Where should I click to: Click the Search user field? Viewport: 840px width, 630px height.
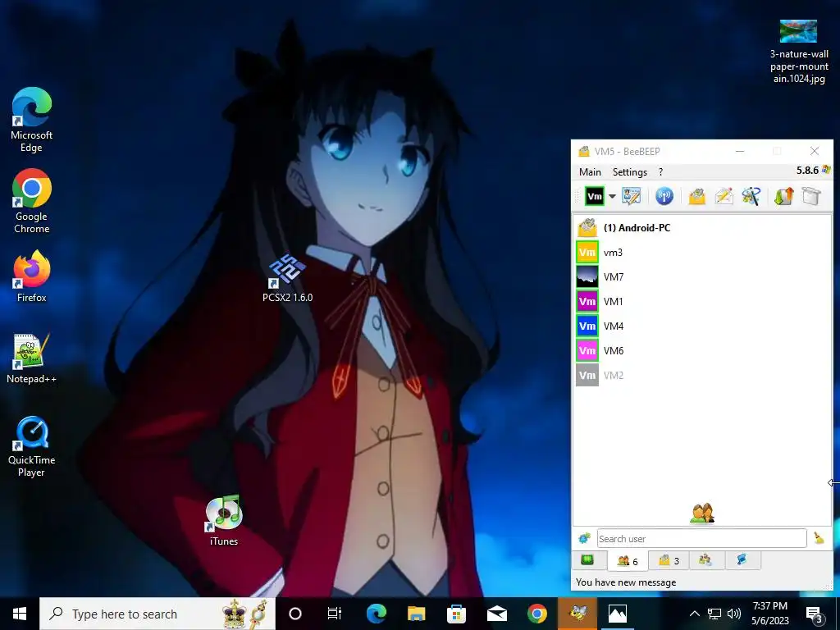tap(701, 538)
